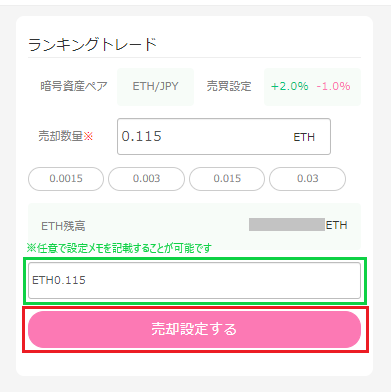Click the +2.0% sell setting value

point(290,86)
